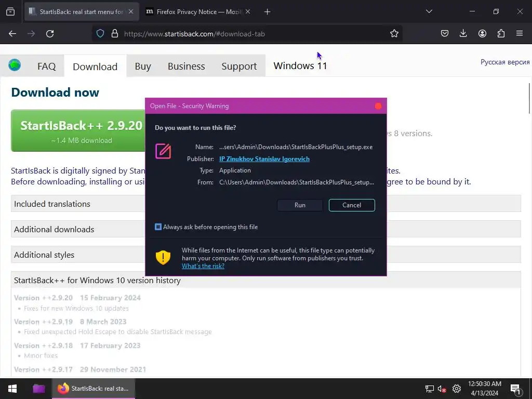Close the Security Warning dialog

[378, 106]
